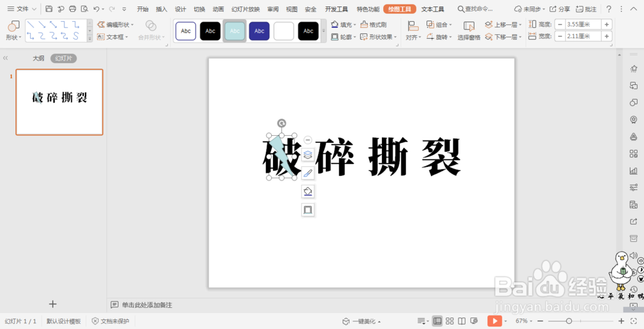
Task: Click the 分享 share button
Action: click(x=560, y=8)
